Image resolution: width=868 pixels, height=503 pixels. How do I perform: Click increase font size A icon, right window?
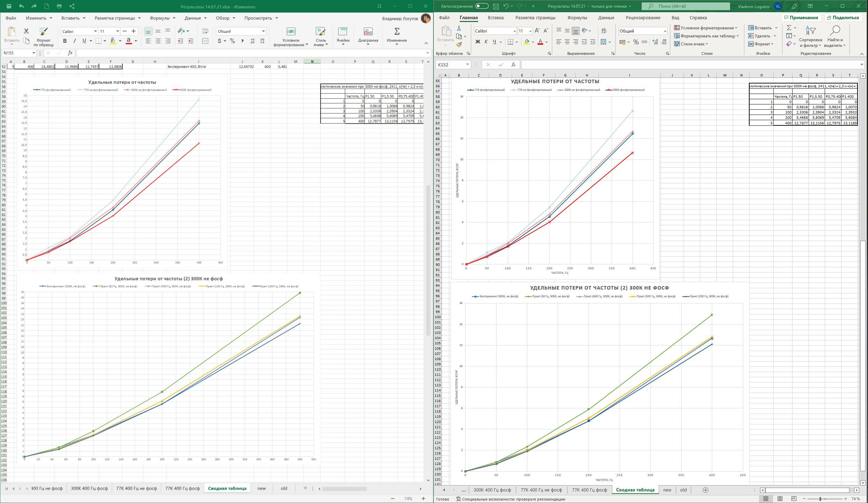537,31
